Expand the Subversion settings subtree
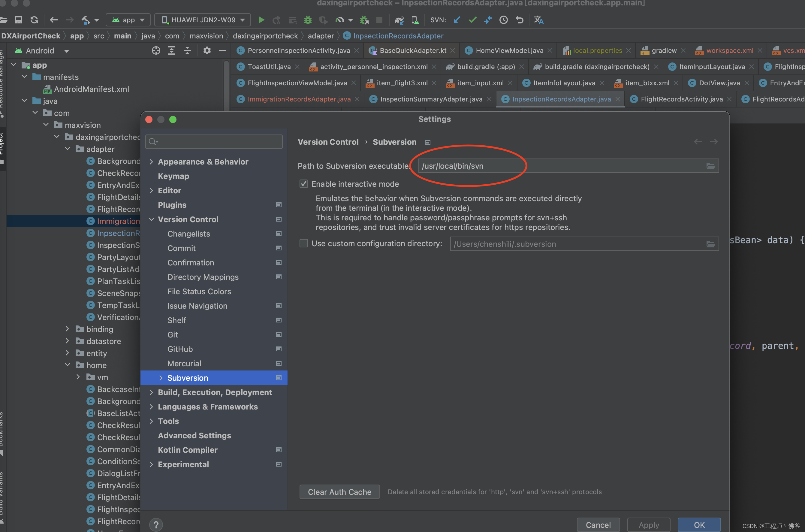The height and width of the screenshot is (532, 805). (x=161, y=378)
